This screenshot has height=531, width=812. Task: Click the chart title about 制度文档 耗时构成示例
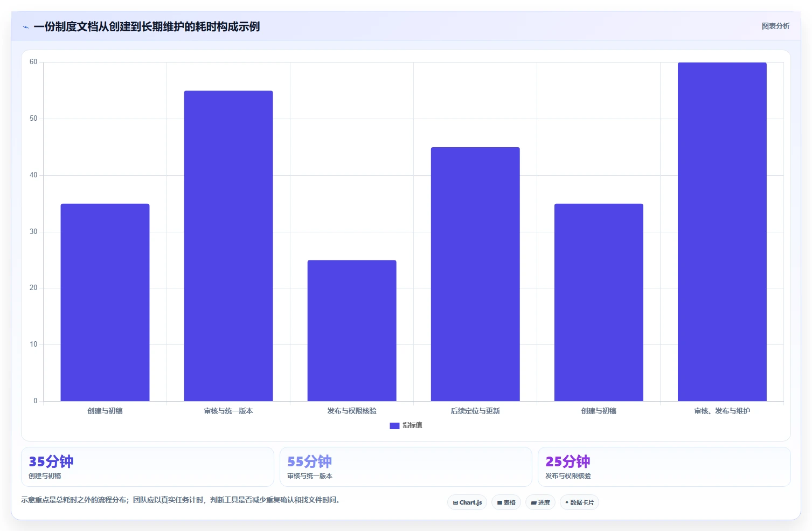(147, 26)
